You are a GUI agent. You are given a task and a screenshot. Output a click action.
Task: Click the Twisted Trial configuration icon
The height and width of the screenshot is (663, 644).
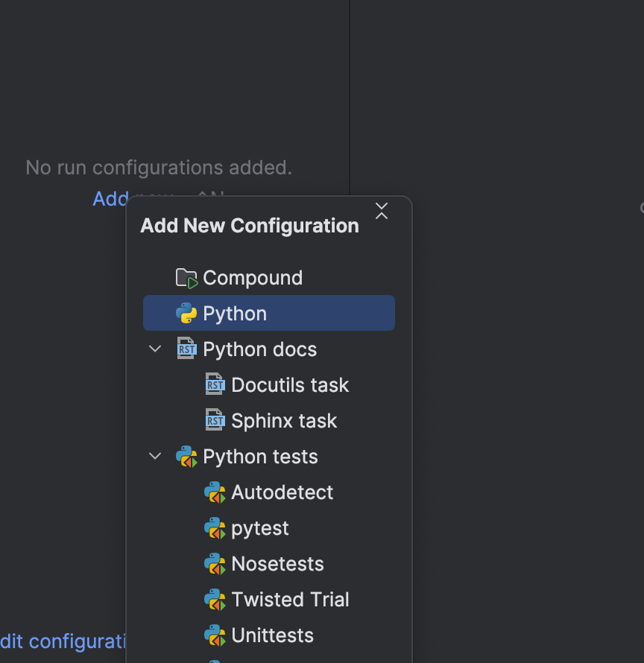coord(215,600)
